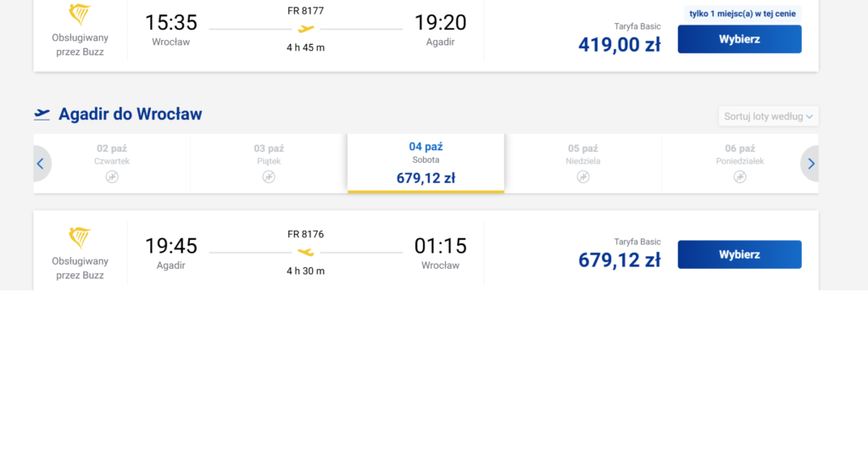868x469 pixels.
Task: Select the 02 paź Czwartek date tab
Action: pyautogui.click(x=112, y=154)
